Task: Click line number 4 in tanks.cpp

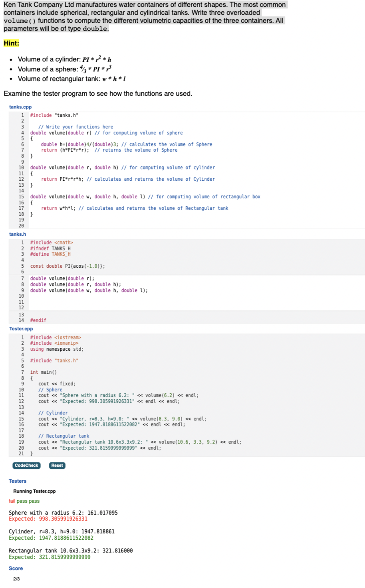Action: point(24,132)
